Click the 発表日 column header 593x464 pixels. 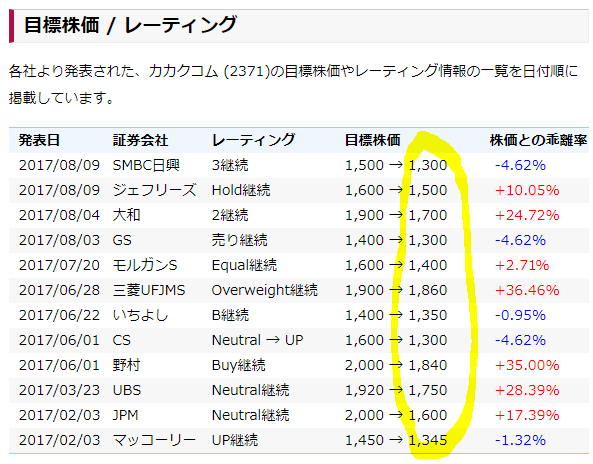39,140
